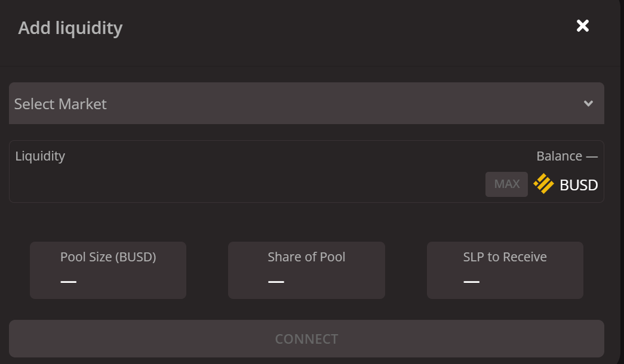Click the dash after Balance
Image resolution: width=624 pixels, height=364 pixels.
592,156
